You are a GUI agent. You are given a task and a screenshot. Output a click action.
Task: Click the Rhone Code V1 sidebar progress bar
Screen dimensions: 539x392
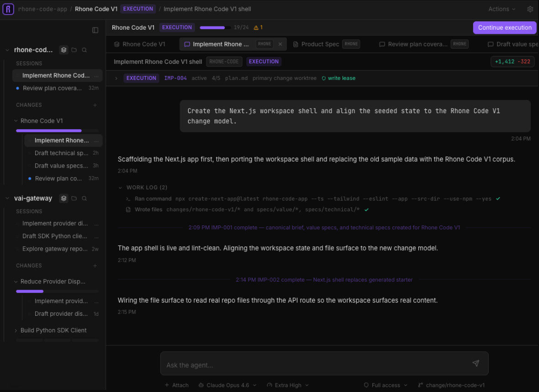click(57, 131)
